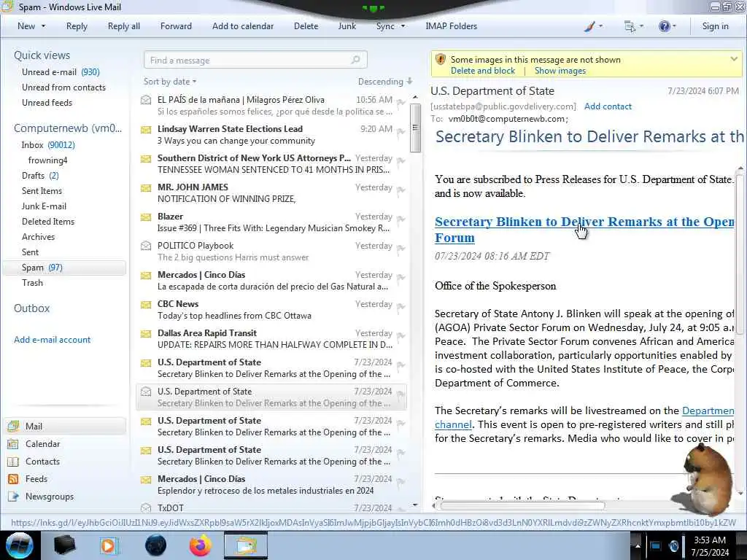Open the Sort by date dropdown
The width and height of the screenshot is (747, 560).
click(x=170, y=82)
